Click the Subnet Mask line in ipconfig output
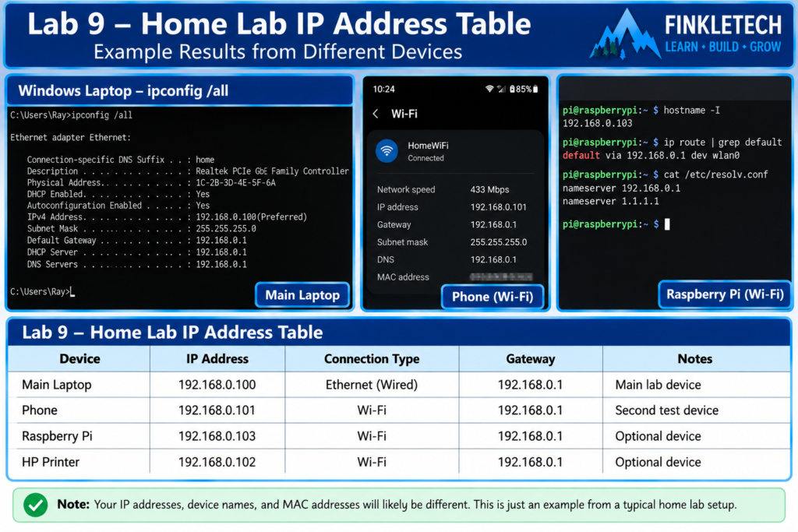 pyautogui.click(x=142, y=229)
